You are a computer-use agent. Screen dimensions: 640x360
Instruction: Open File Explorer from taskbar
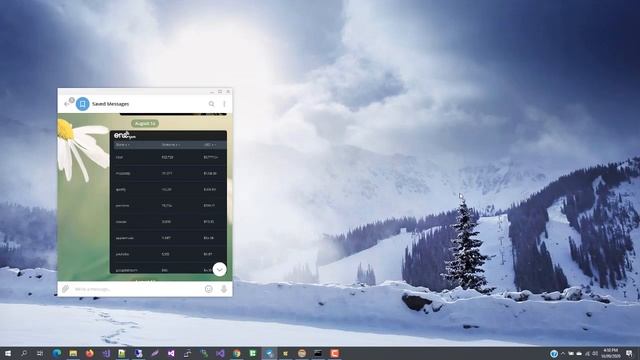coord(73,353)
